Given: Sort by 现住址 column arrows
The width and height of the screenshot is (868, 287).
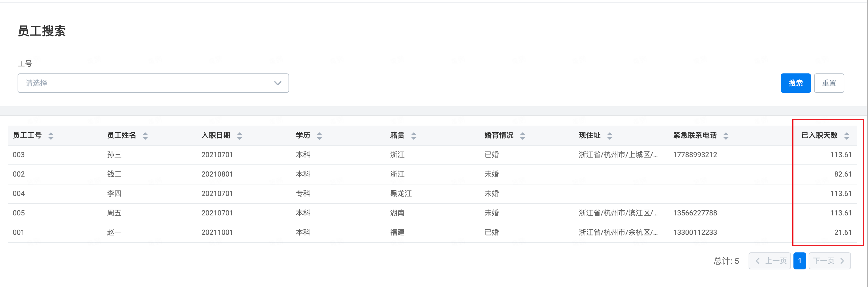Looking at the screenshot, I should tap(610, 136).
